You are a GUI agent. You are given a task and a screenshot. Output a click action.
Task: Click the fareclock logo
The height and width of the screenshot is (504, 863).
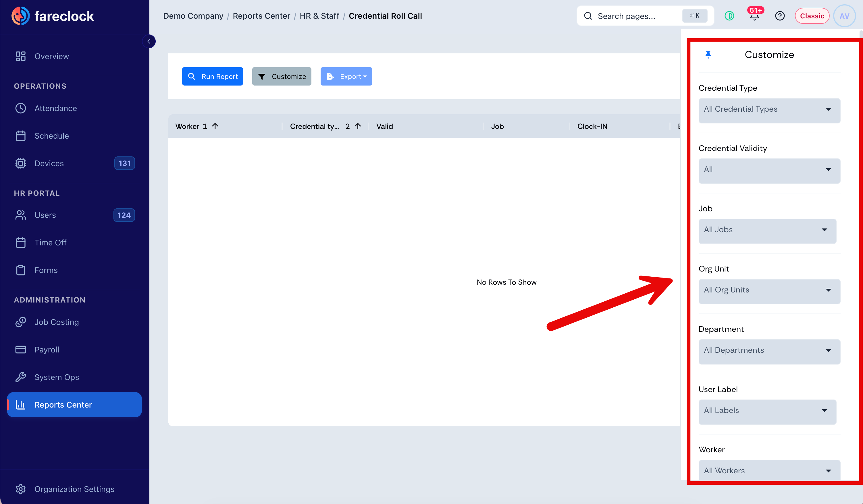[53, 16]
